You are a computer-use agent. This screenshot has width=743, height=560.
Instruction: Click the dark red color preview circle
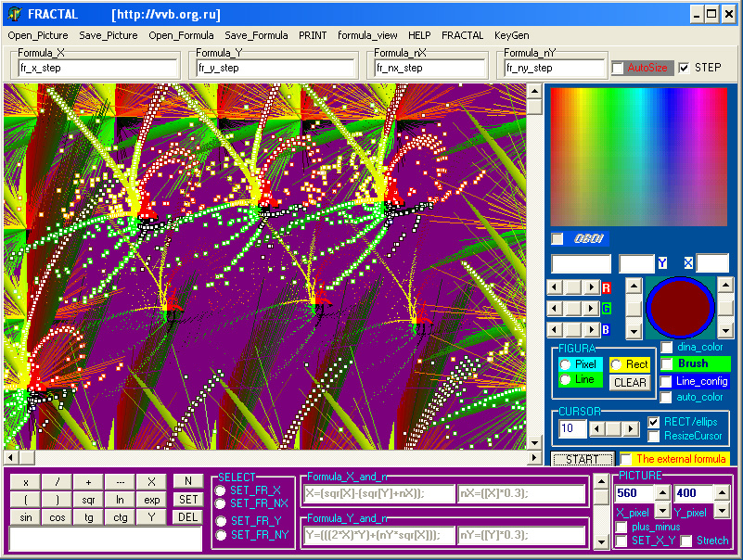681,308
